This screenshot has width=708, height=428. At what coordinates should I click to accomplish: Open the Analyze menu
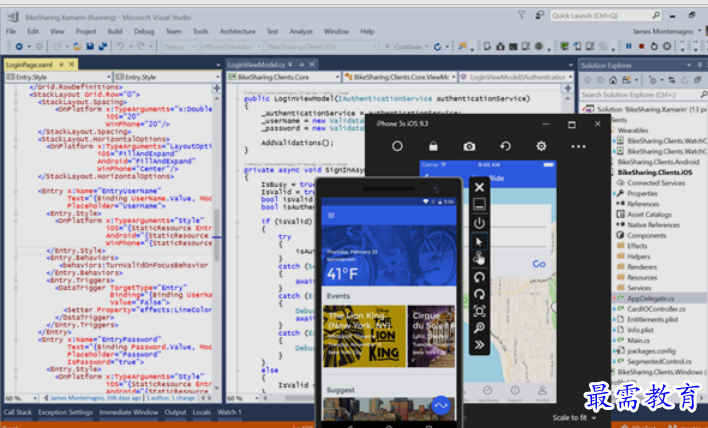(301, 32)
